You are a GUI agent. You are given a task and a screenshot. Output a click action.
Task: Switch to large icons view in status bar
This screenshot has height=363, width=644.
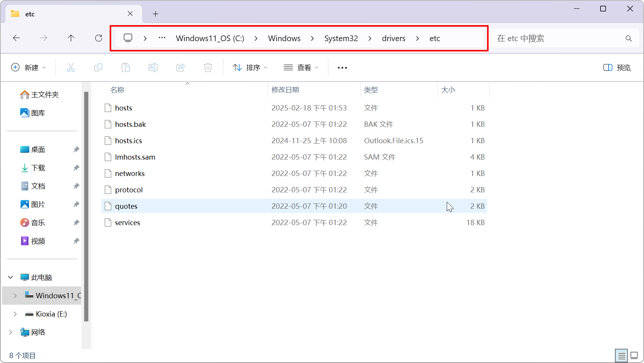(x=634, y=356)
